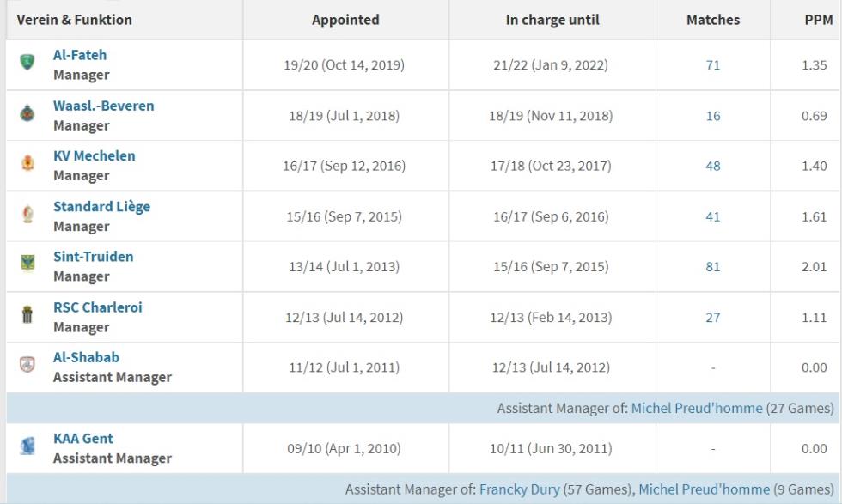Open the KAA Gent club link
Image resolution: width=842 pixels, height=504 pixels.
tap(83, 439)
